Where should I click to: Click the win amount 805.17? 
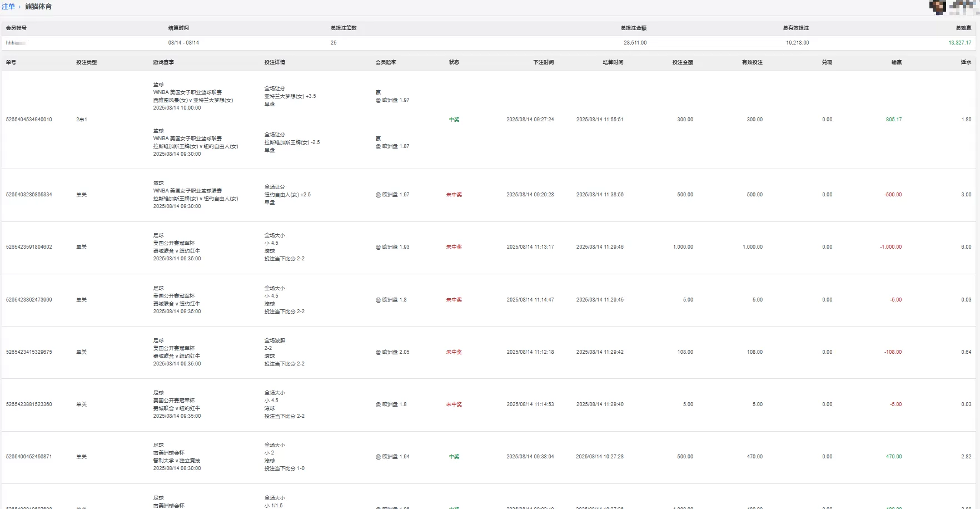[894, 120]
